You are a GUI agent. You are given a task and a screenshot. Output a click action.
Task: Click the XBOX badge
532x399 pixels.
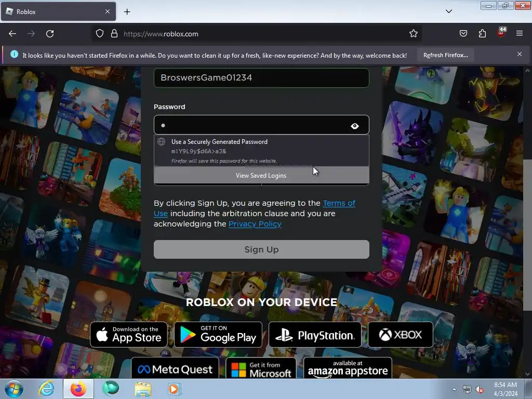pyautogui.click(x=401, y=335)
